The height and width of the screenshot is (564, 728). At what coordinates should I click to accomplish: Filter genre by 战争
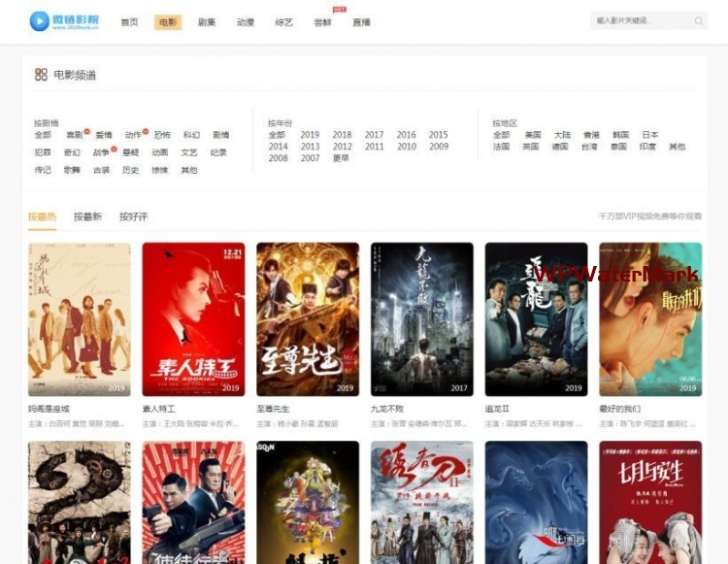(x=101, y=152)
